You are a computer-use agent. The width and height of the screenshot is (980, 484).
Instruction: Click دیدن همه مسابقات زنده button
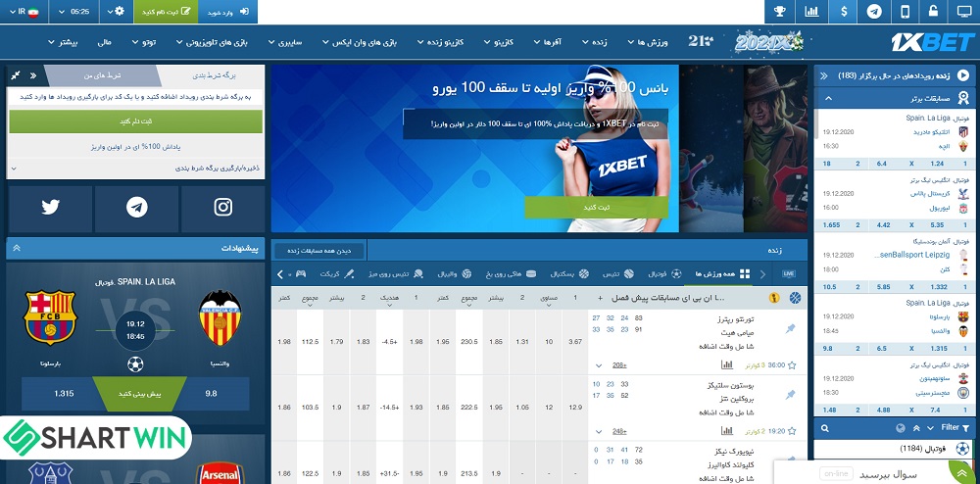click(318, 251)
